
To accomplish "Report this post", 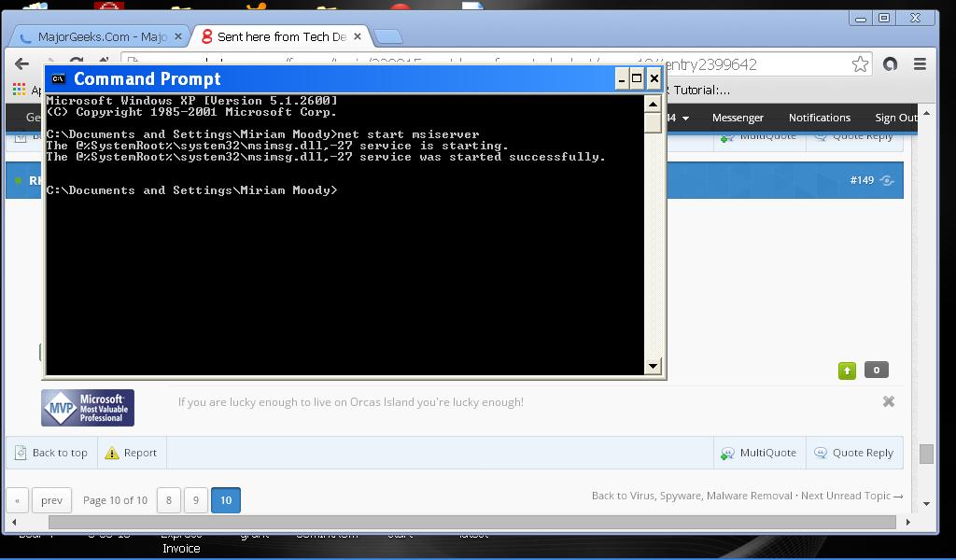I will click(x=132, y=453).
